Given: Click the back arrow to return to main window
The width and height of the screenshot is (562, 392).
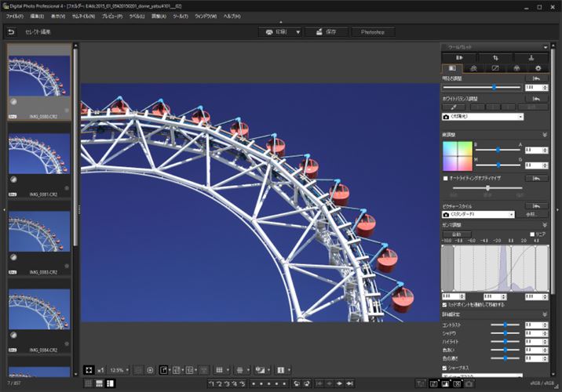Looking at the screenshot, I should (x=11, y=32).
